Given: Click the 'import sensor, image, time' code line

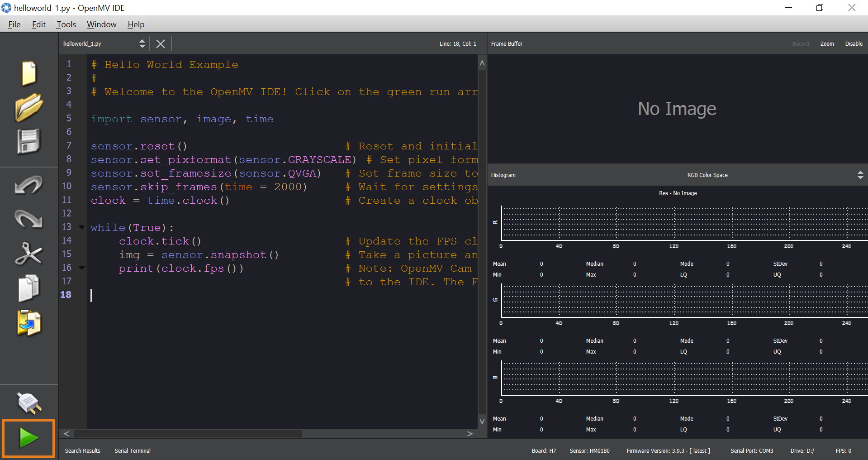Looking at the screenshot, I should pyautogui.click(x=182, y=119).
